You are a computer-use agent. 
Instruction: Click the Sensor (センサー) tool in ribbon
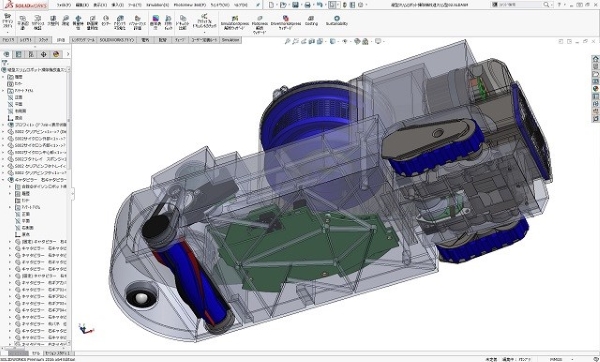[106, 21]
